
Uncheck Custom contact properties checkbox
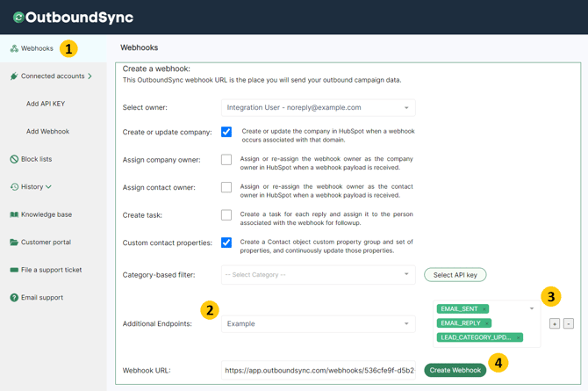226,243
